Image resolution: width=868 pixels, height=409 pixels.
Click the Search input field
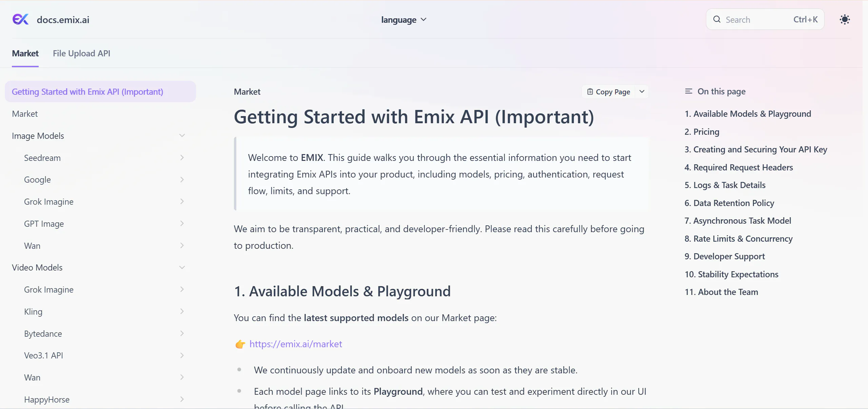[x=765, y=19]
